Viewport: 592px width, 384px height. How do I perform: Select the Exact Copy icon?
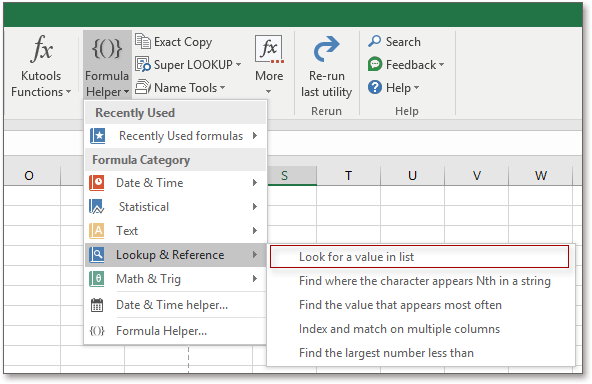point(143,41)
